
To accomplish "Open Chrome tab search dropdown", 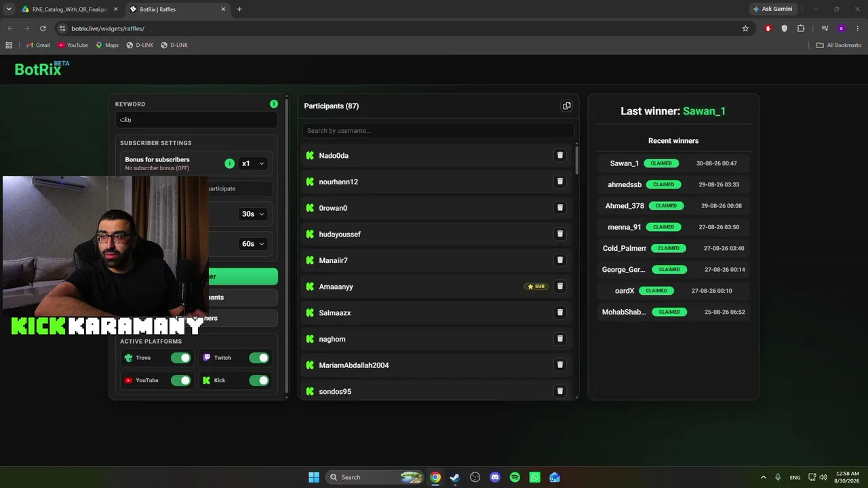I will point(9,9).
